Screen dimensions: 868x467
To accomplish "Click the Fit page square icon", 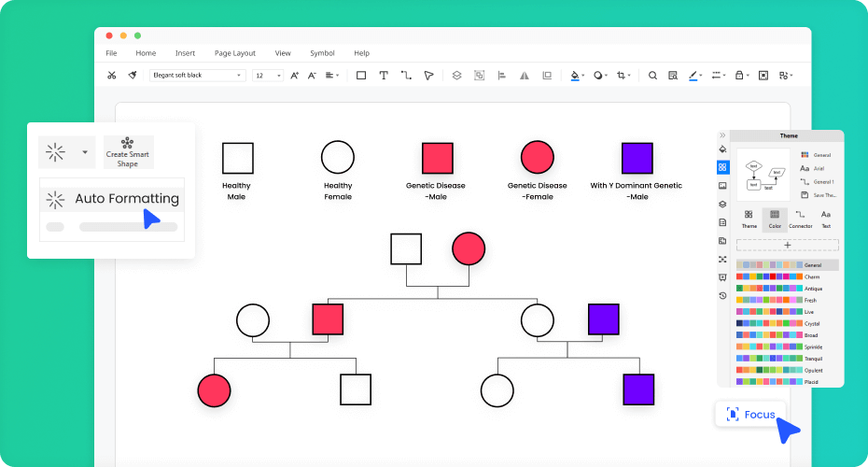I will point(763,76).
